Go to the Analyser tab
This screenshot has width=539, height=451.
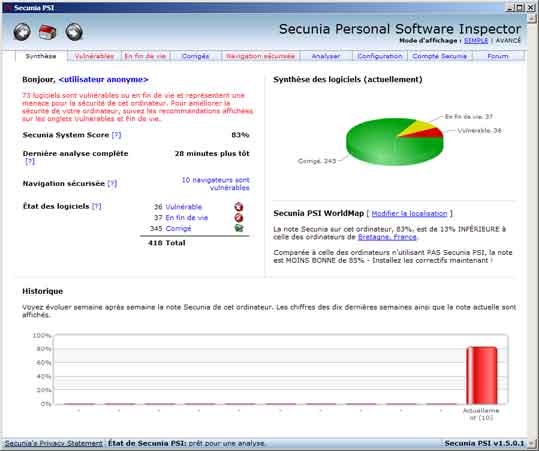pos(326,56)
